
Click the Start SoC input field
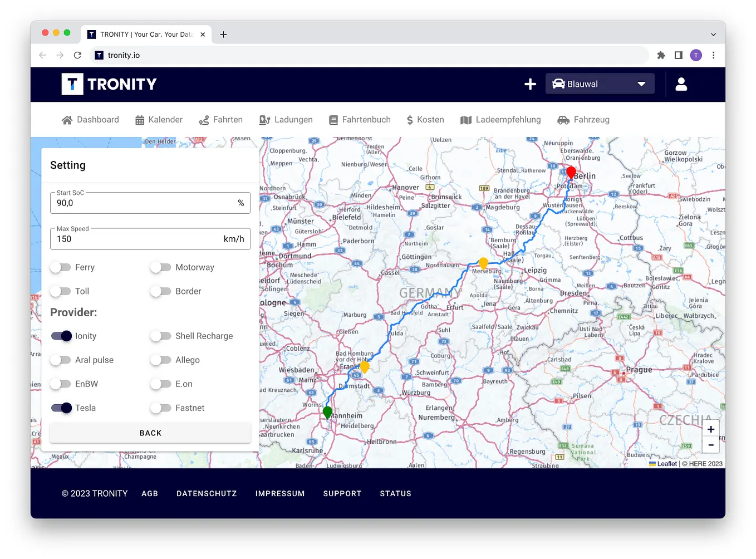tap(150, 203)
